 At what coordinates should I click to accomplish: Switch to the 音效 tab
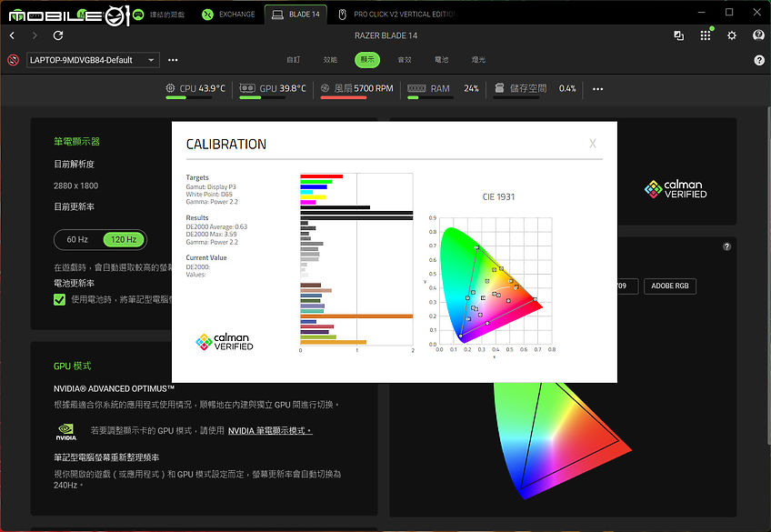pyautogui.click(x=405, y=60)
